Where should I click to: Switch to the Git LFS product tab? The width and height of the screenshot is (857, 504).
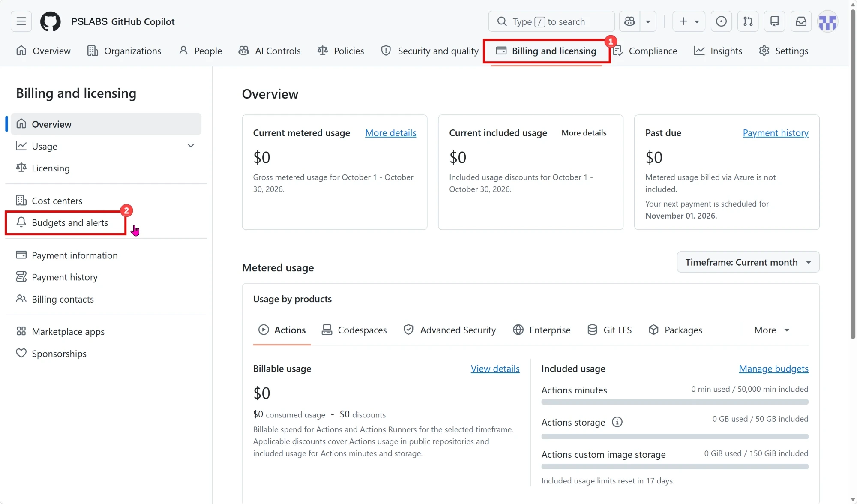[x=609, y=330]
